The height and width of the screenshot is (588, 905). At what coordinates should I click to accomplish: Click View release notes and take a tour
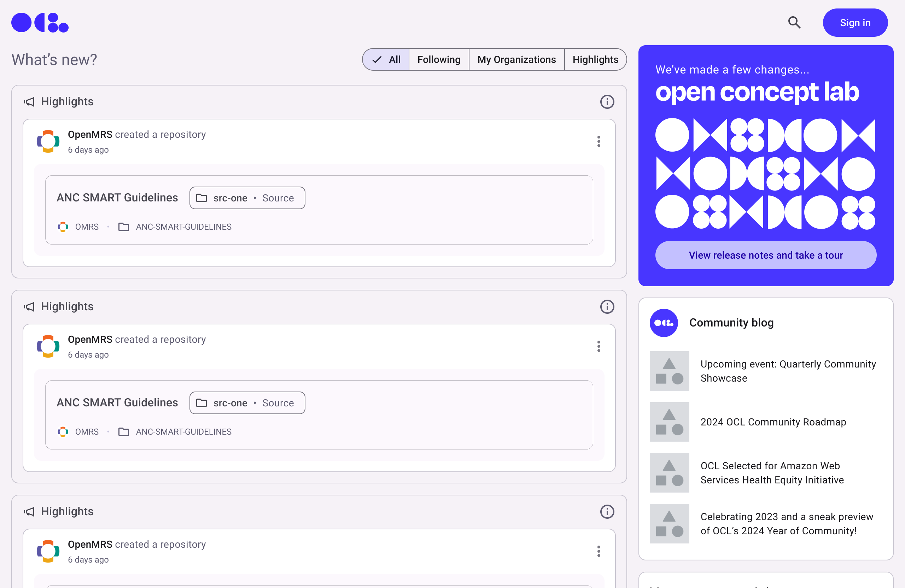(x=765, y=255)
